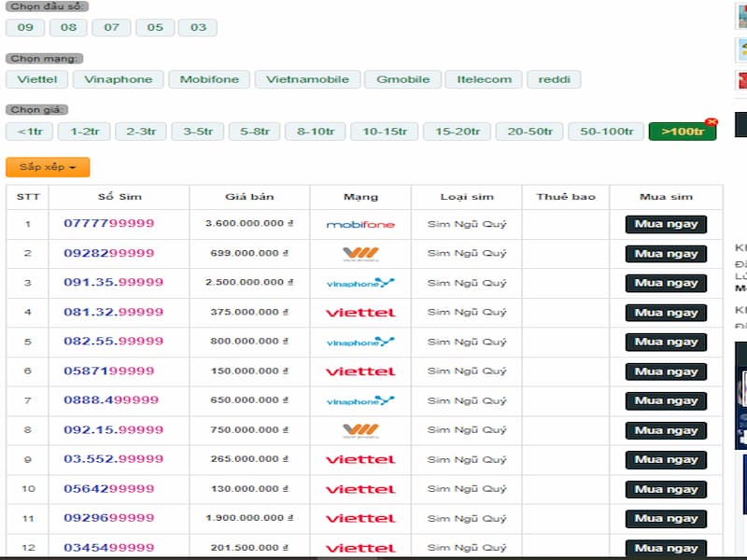
Task: Filter by Mobifone network
Action: (209, 79)
